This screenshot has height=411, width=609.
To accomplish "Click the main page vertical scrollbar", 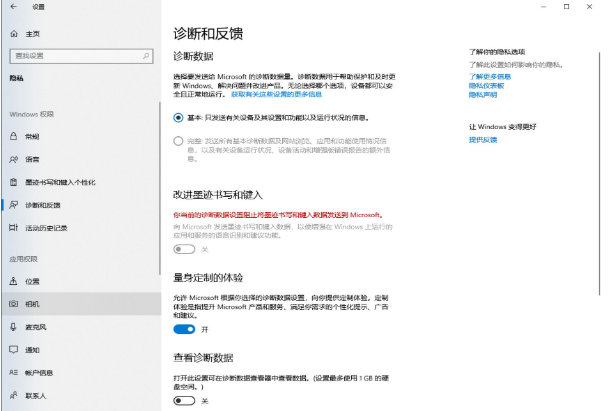I will 600,174.
